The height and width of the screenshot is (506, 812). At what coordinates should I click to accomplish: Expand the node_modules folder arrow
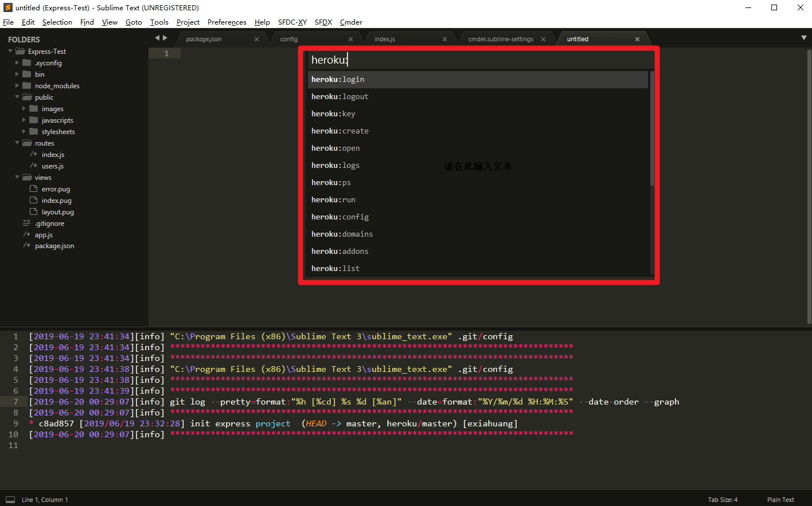17,86
